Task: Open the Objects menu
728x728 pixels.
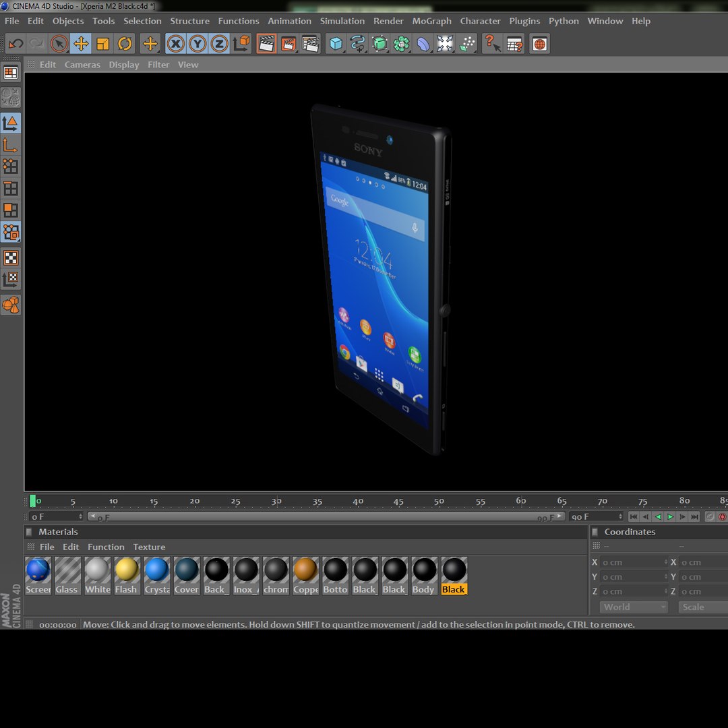Action: tap(68, 21)
